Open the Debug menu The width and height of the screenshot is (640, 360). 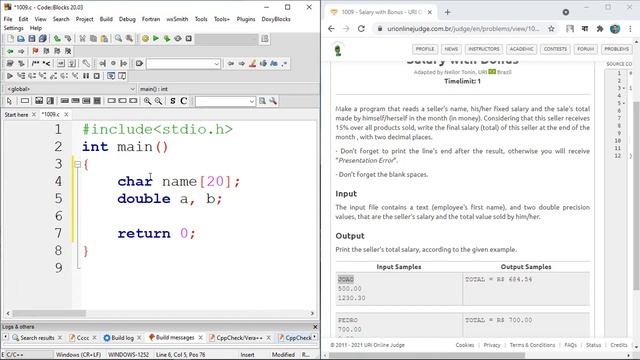(127, 19)
